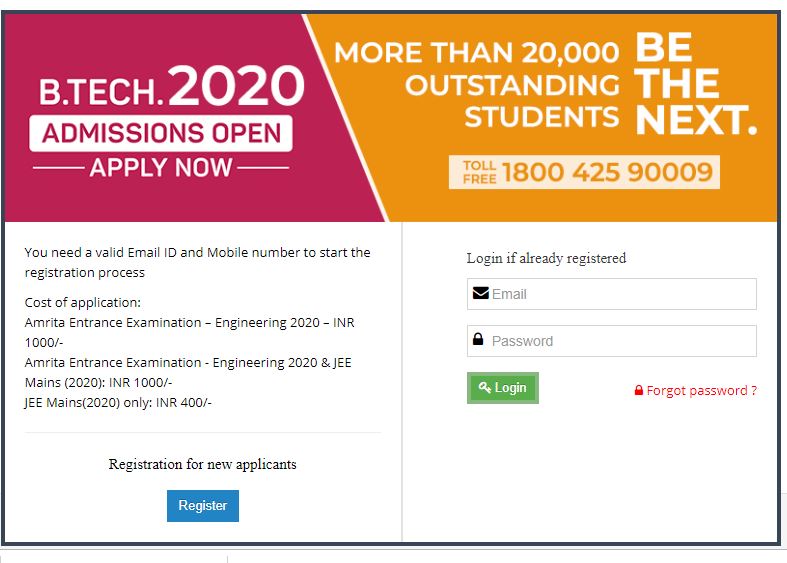This screenshot has width=787, height=563.
Task: Click the toll free number 1800 425 90009
Action: (607, 172)
